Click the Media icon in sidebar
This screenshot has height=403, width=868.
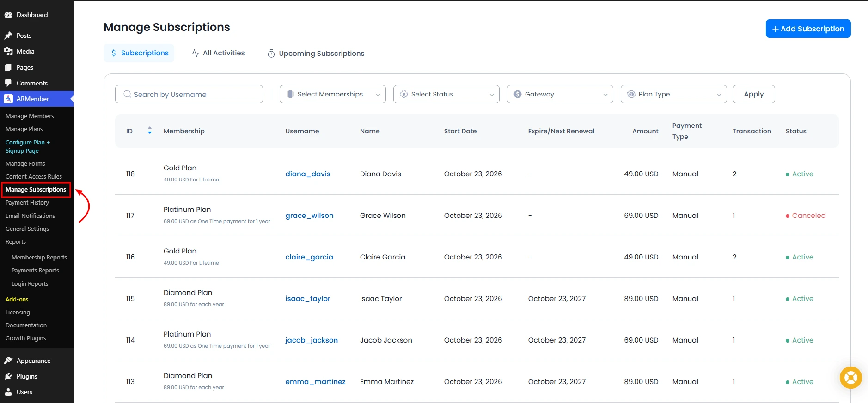8,51
